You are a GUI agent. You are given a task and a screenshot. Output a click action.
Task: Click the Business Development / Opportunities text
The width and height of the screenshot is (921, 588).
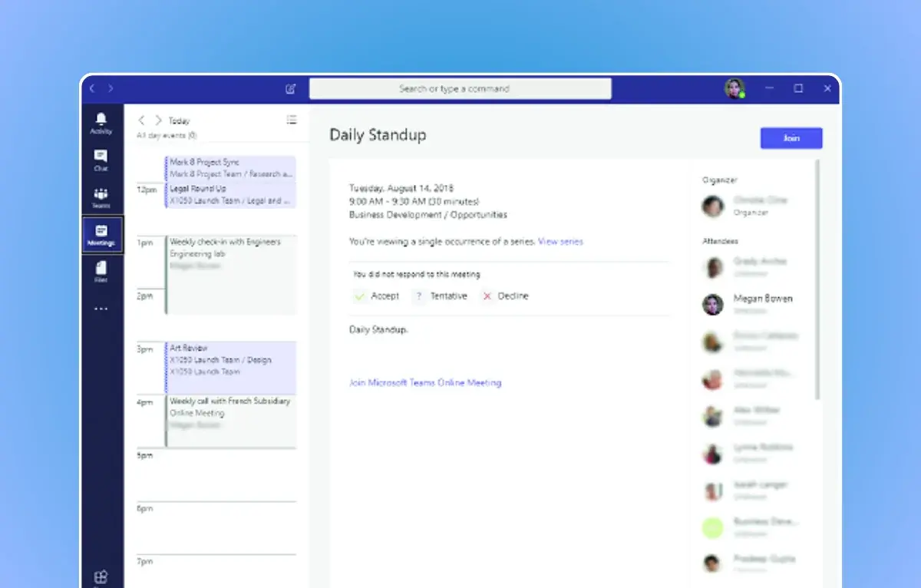(x=428, y=215)
